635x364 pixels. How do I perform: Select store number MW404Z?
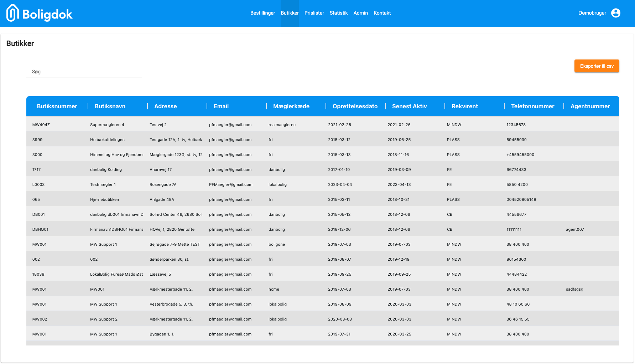pos(41,125)
